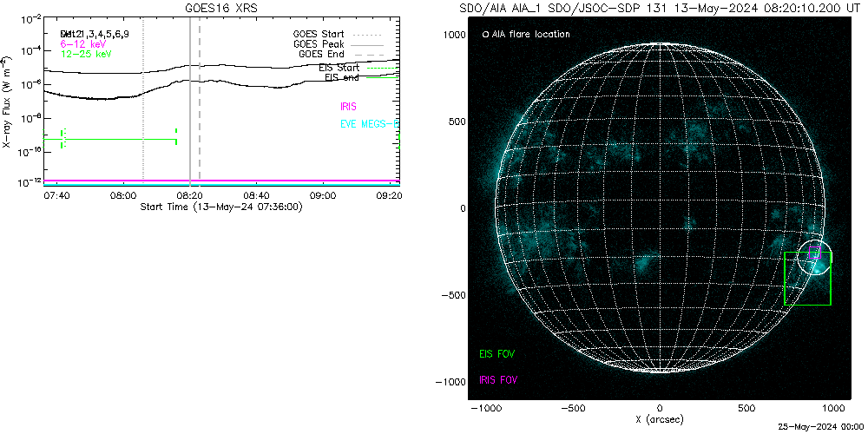Click the SDO/AIA 131 image title
This screenshot has height=434, width=868.
click(x=660, y=9)
